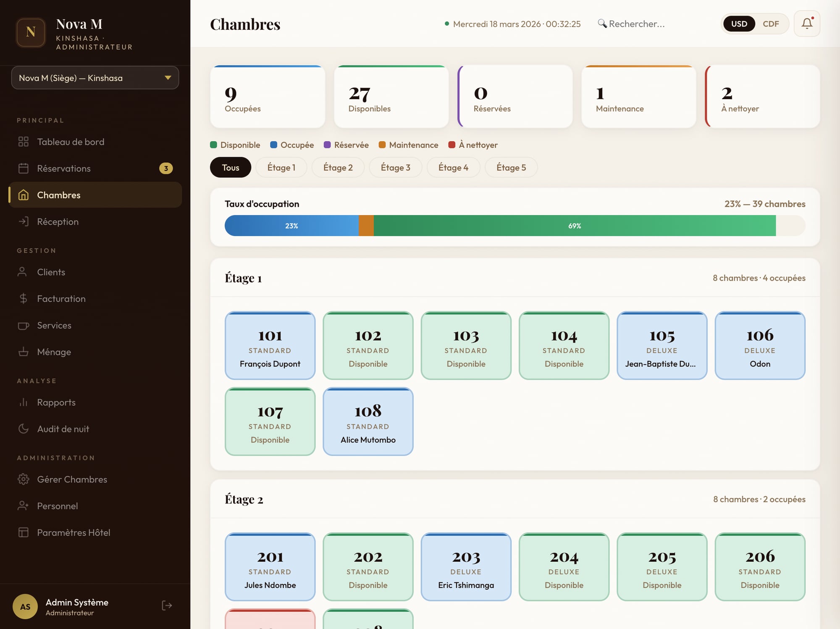Image resolution: width=840 pixels, height=629 pixels.
Task: Select the USD currency toggle
Action: tap(739, 24)
